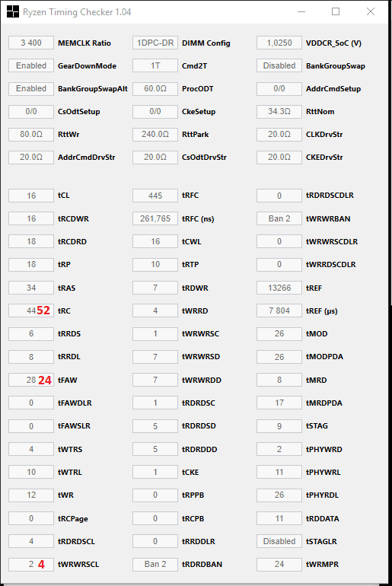Click the tWTRS value field

[31, 449]
